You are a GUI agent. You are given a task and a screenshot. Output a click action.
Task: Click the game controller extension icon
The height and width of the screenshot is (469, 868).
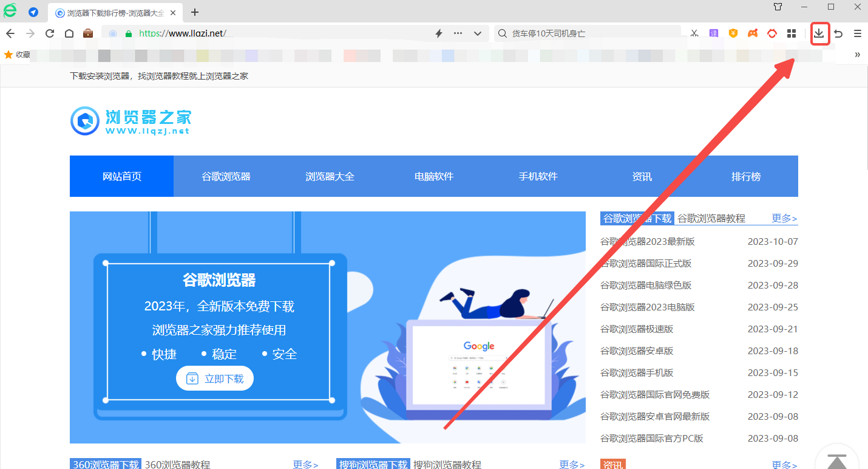tap(753, 33)
